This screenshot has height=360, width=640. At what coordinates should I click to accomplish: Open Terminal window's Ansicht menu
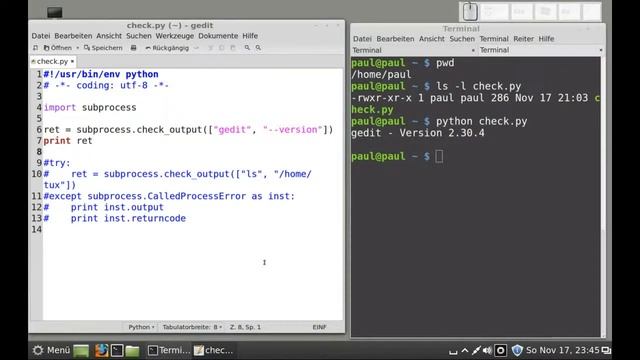pyautogui.click(x=431, y=39)
